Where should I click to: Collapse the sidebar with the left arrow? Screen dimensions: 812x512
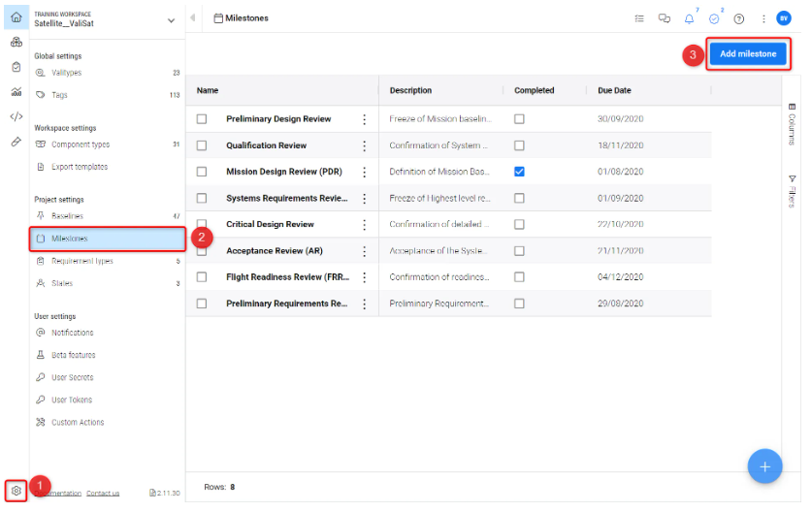click(x=193, y=18)
